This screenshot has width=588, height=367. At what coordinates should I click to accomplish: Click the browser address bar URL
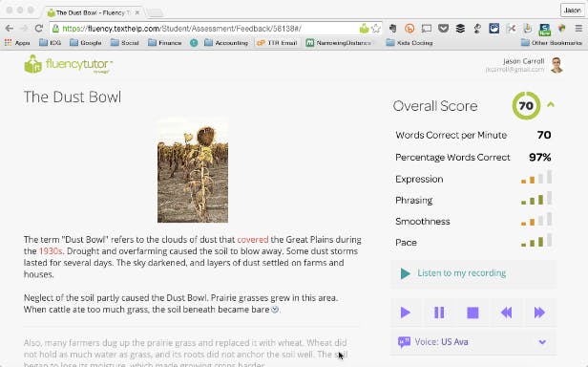(182, 29)
